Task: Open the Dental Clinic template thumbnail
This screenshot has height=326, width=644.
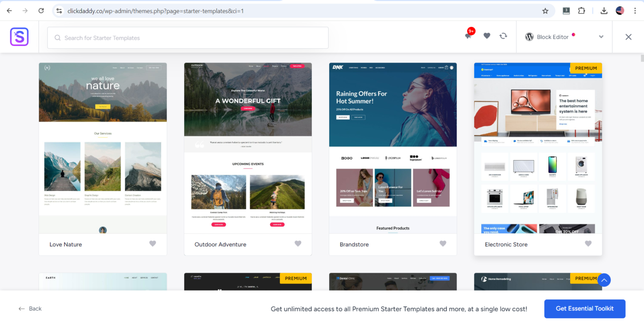Action: pyautogui.click(x=393, y=282)
